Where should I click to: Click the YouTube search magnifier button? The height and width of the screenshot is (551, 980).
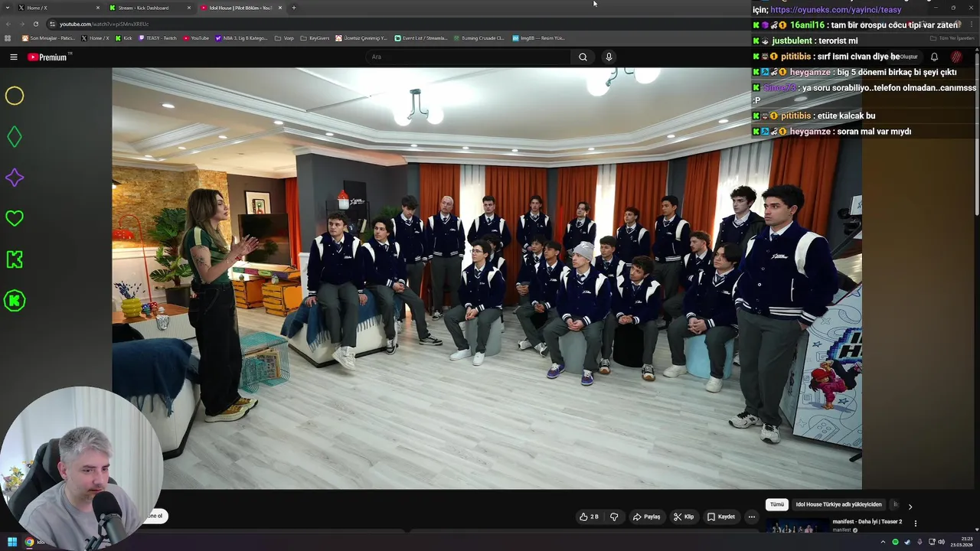(583, 57)
